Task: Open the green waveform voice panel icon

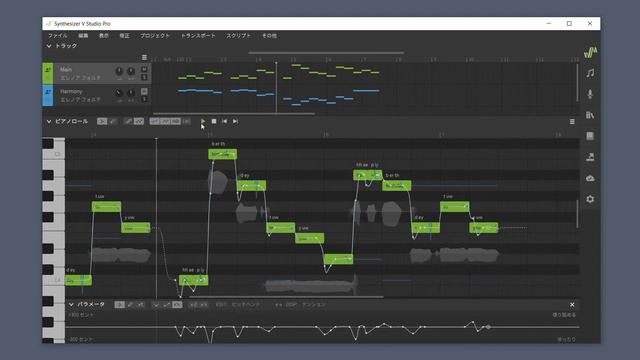Action: click(590, 52)
